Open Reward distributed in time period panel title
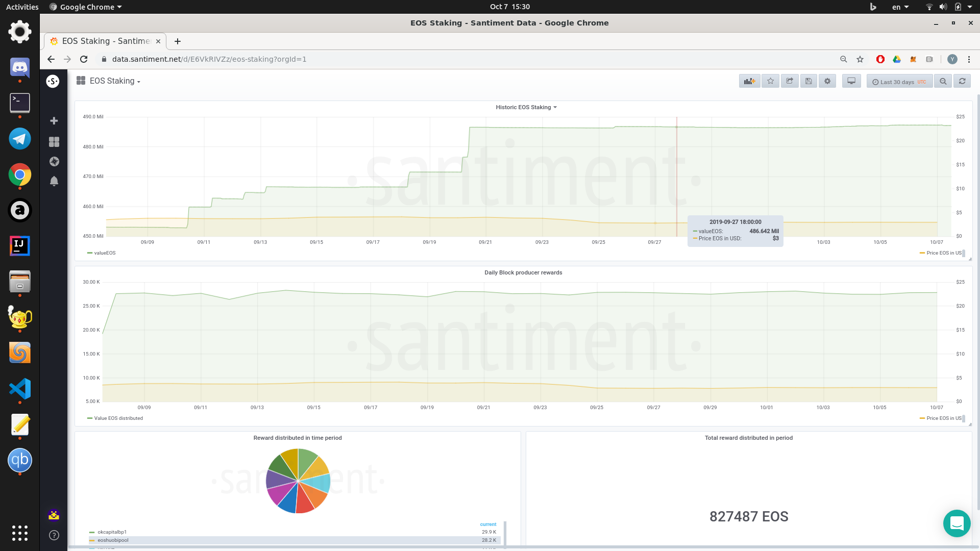 click(x=298, y=438)
